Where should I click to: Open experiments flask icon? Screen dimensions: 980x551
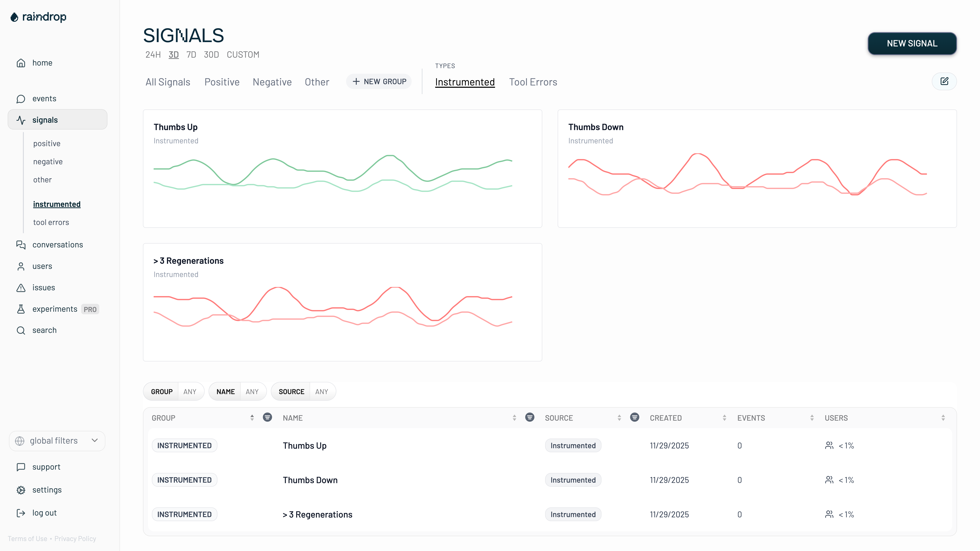pos(21,309)
